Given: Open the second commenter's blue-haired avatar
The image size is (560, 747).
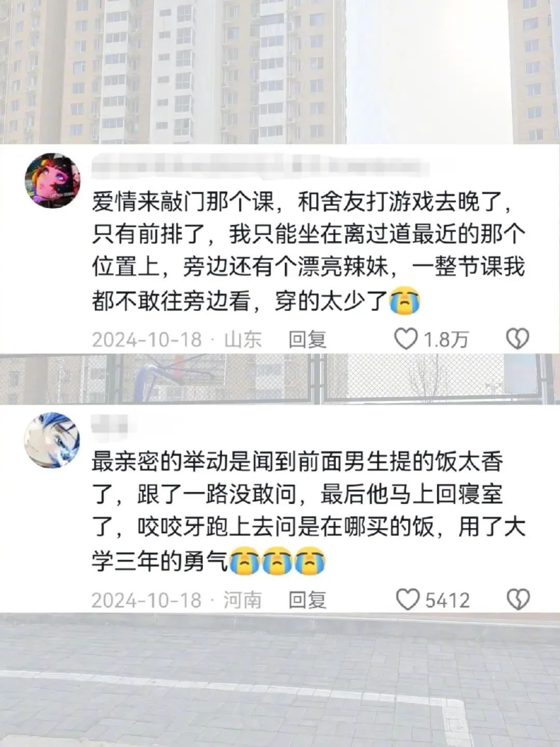Looking at the screenshot, I should point(52,440).
